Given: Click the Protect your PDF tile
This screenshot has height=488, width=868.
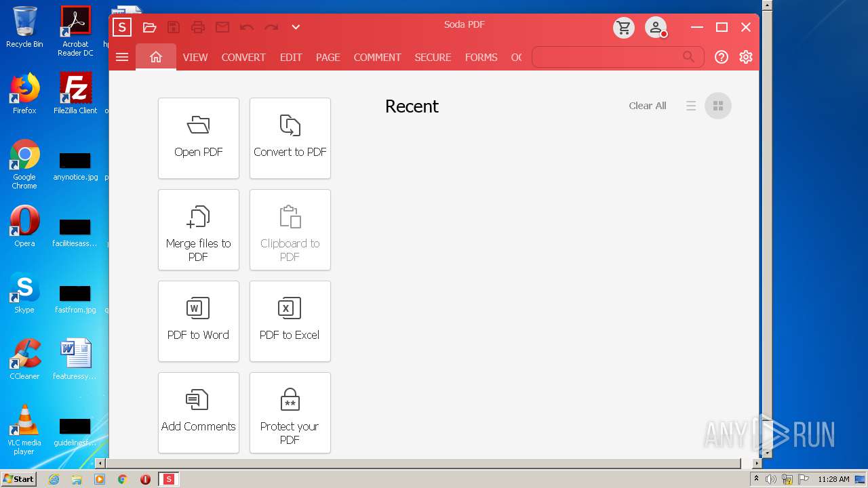Looking at the screenshot, I should [x=290, y=413].
